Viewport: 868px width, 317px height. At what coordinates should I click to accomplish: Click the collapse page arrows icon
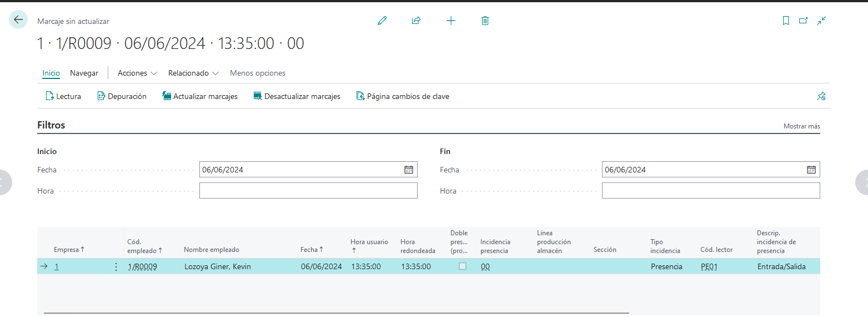click(821, 21)
